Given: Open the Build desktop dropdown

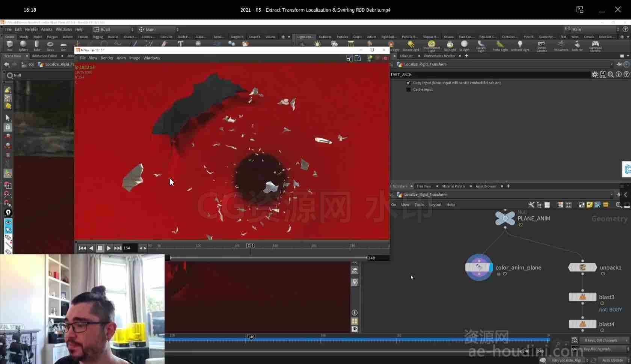Looking at the screenshot, I should tap(113, 29).
